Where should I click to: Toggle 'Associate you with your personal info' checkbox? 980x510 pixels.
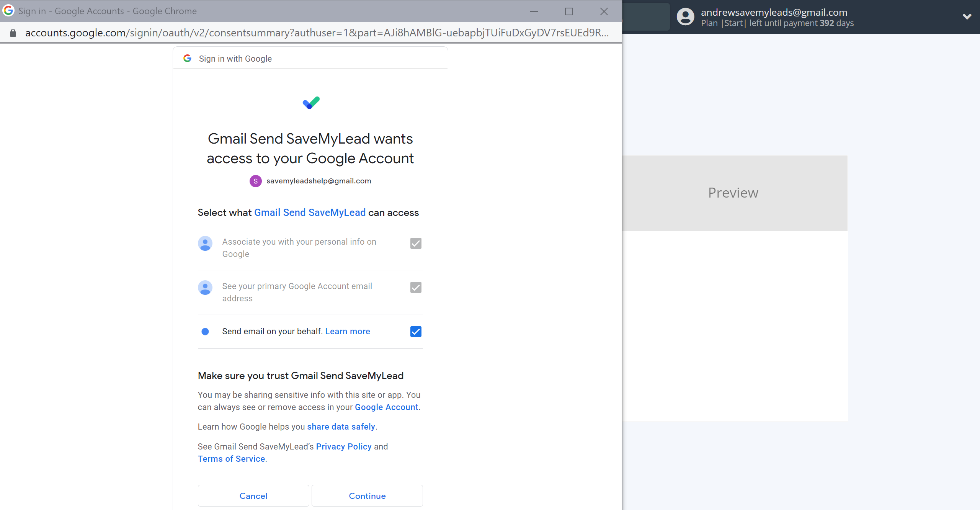(416, 243)
